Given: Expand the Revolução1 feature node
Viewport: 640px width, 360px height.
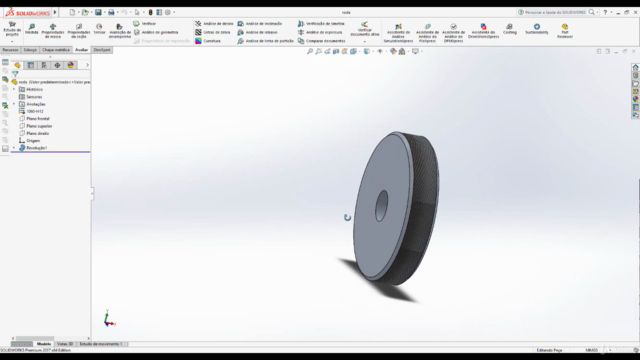Looking at the screenshot, I should point(14,148).
